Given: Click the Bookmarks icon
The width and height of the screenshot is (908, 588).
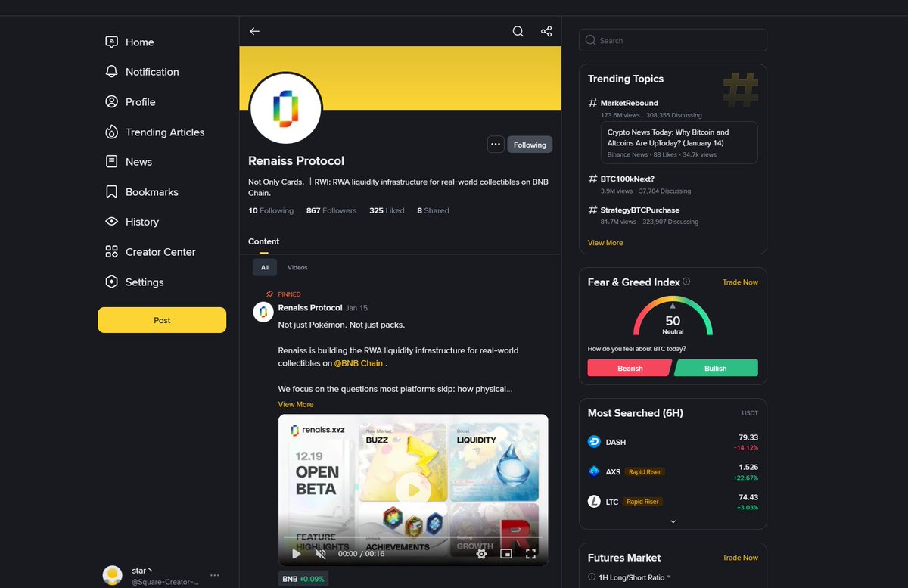Looking at the screenshot, I should tap(111, 191).
